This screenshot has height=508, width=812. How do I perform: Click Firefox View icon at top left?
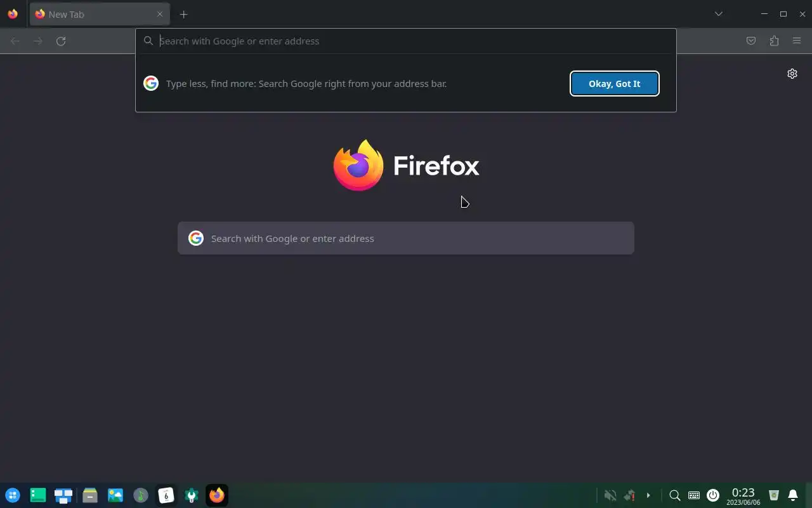pos(13,14)
